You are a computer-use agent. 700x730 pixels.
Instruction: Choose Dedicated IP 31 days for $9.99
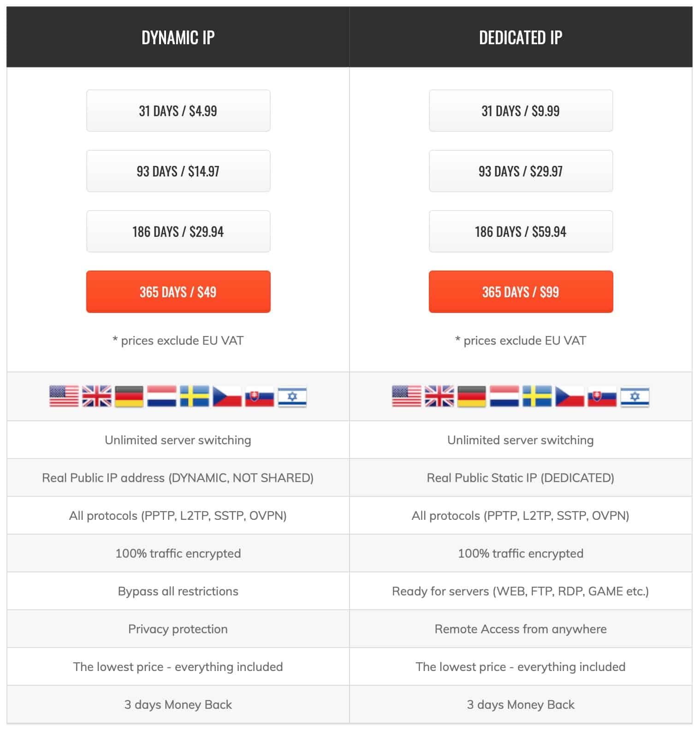(x=521, y=111)
